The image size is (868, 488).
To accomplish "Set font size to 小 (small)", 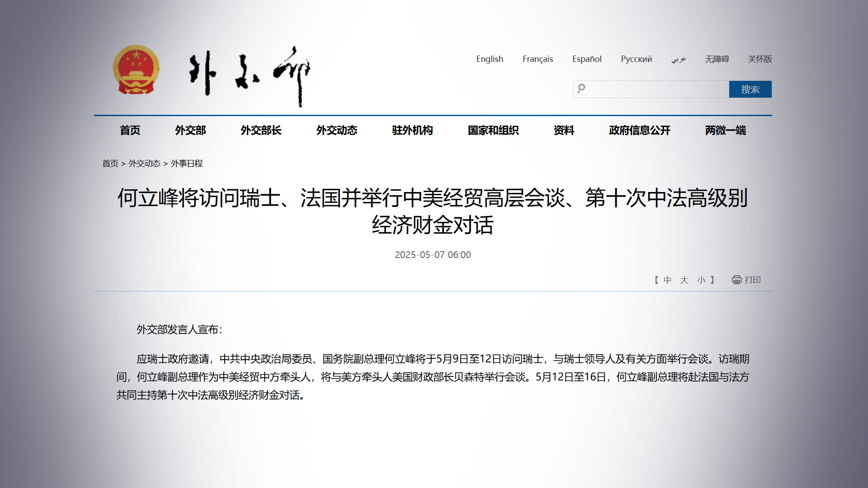I will pyautogui.click(x=701, y=280).
